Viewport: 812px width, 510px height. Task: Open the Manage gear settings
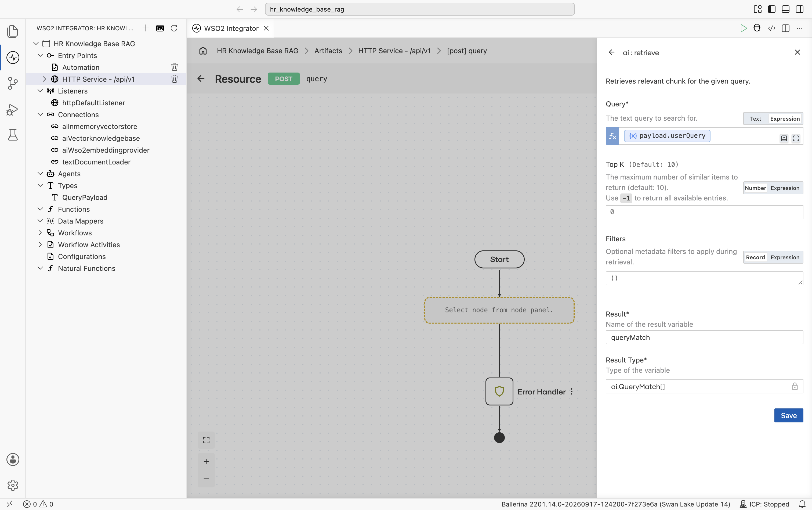tap(13, 485)
